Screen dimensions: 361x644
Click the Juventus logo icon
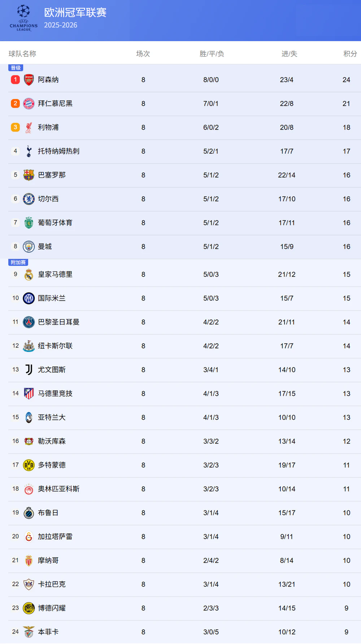tap(29, 370)
